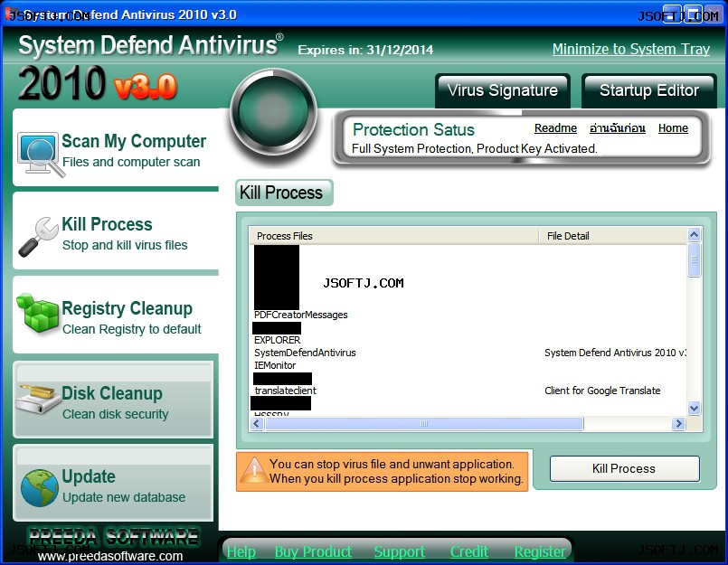728x565 pixels.
Task: Open the Thai read-first link
Action: [x=618, y=128]
